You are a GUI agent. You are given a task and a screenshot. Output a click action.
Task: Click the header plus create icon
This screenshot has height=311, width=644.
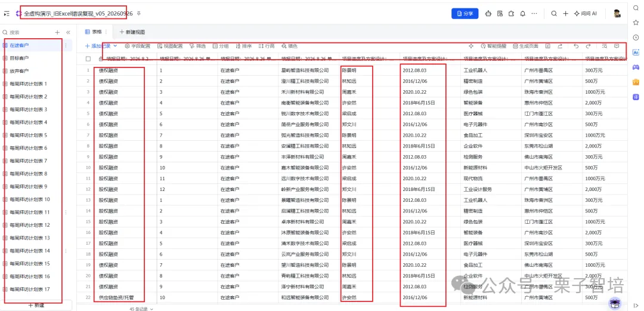565,14
